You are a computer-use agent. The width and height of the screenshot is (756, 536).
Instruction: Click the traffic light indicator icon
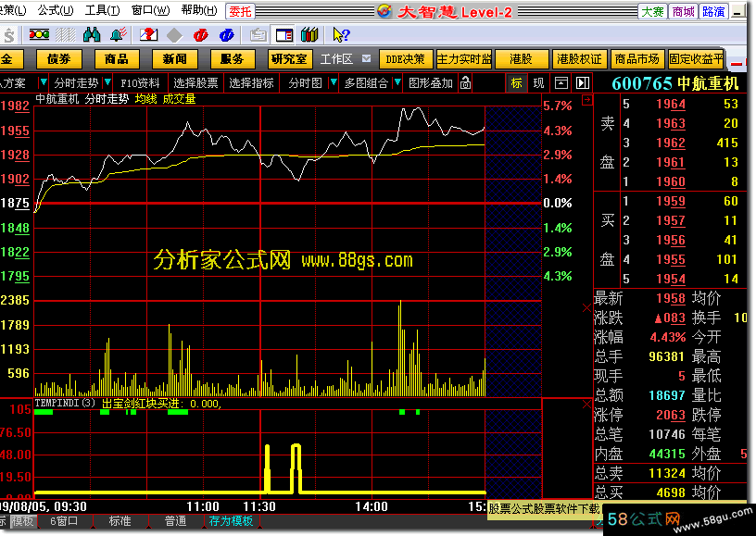(x=39, y=34)
